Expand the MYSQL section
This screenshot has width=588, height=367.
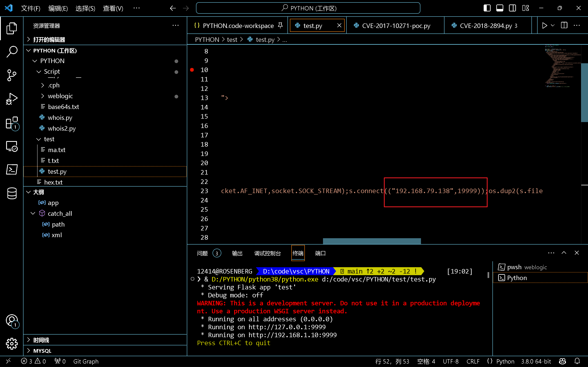42,351
